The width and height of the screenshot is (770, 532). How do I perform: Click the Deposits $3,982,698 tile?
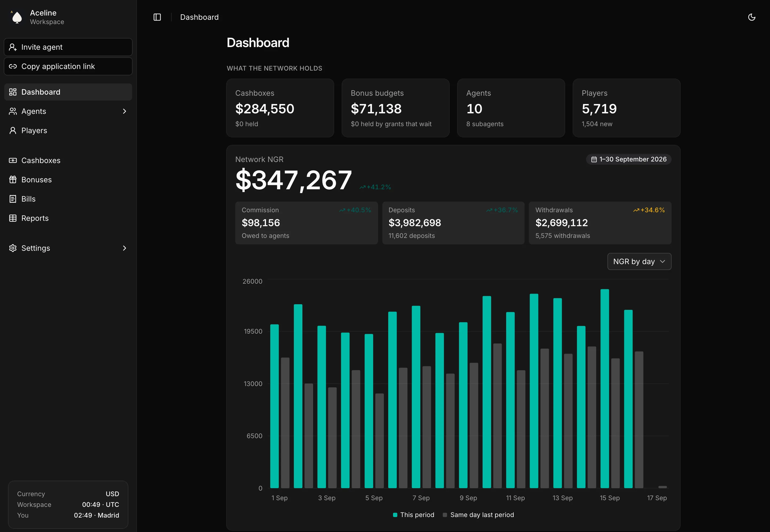(453, 223)
